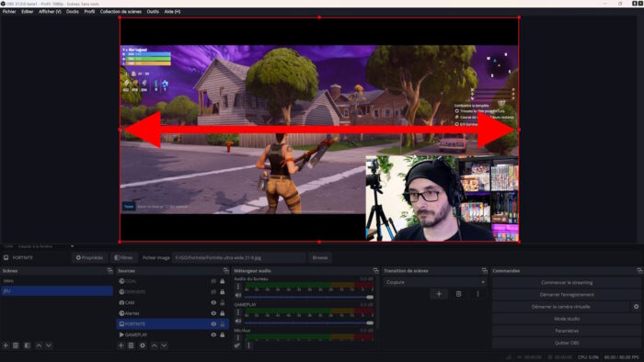This screenshot has width=644, height=362.
Task: Open advanced audio properties icon below mixer
Action: pyautogui.click(x=237, y=345)
